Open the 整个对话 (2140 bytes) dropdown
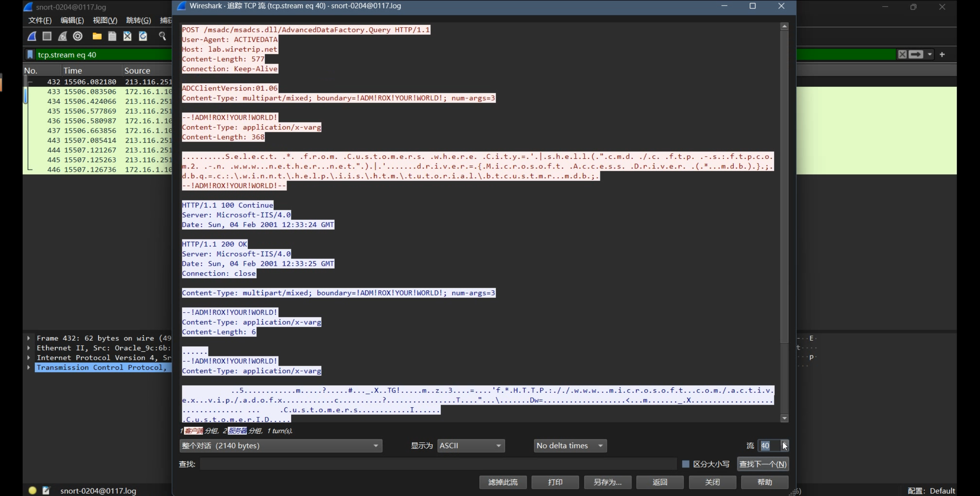Image resolution: width=980 pixels, height=496 pixels. 280,446
